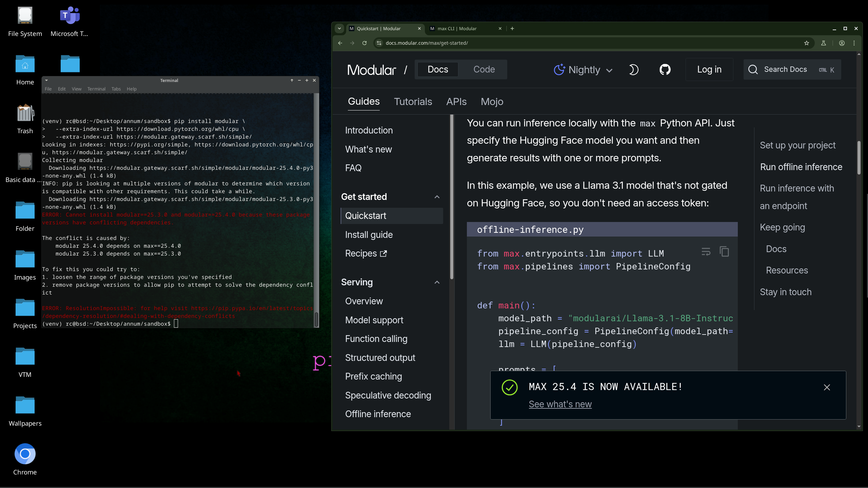
Task: Toggle the dark mode moon icon
Action: (633, 69)
